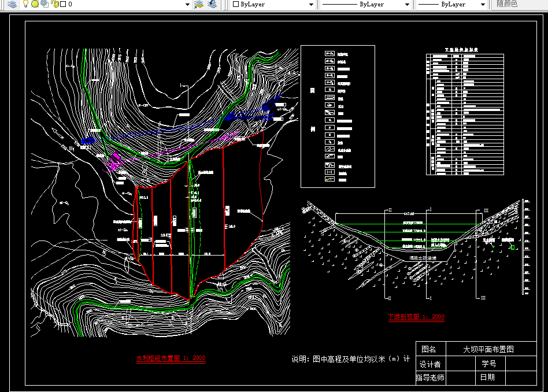The height and width of the screenshot is (392, 548).
Task: Click the 指导老师 title block cell
Action: point(430,378)
